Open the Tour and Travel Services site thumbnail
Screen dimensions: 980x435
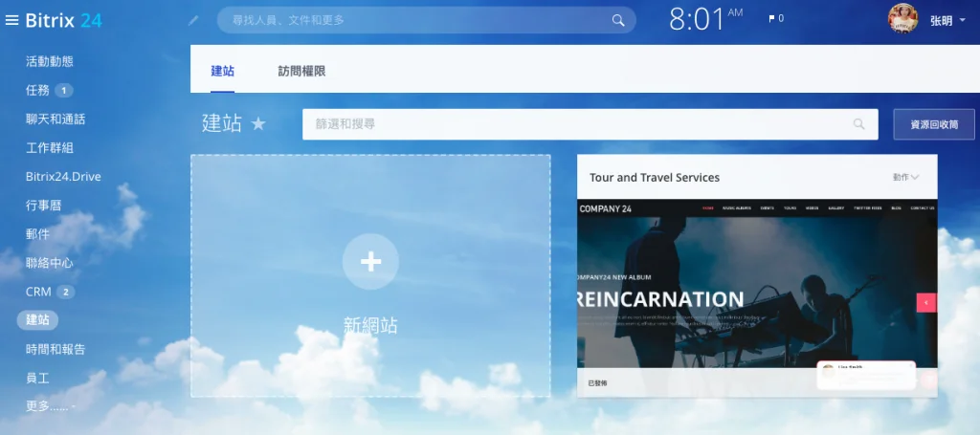point(757,283)
